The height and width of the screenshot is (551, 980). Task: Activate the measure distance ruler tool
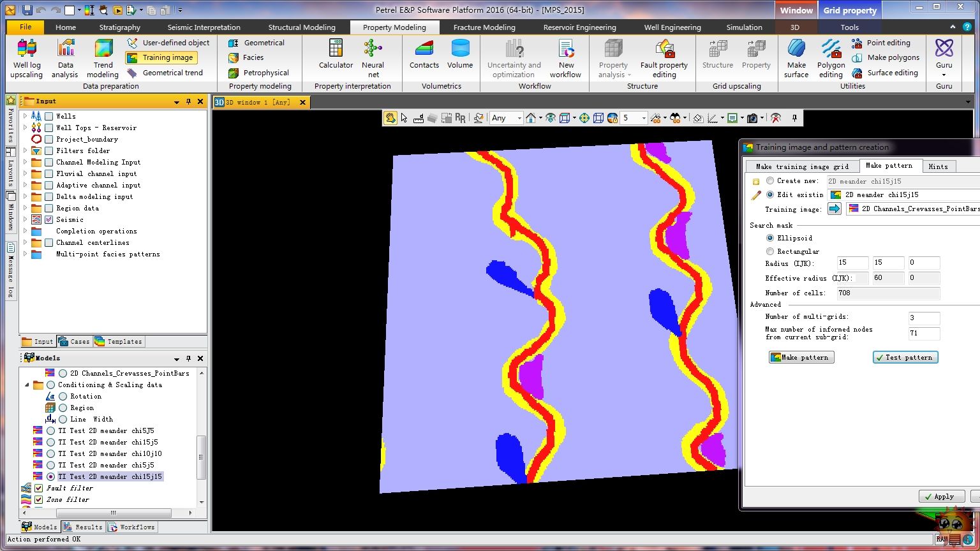click(419, 118)
